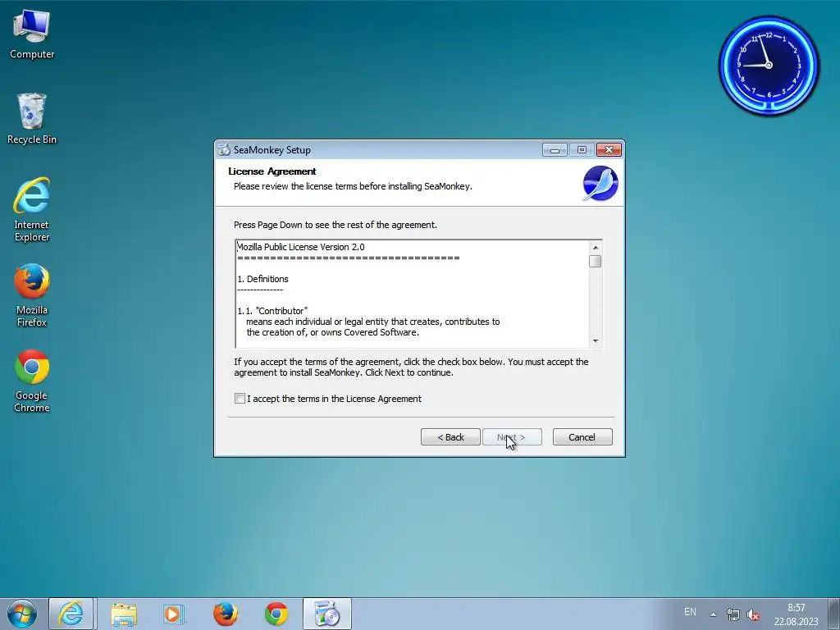Accept the terms in the License Agreement checkbox

point(240,399)
